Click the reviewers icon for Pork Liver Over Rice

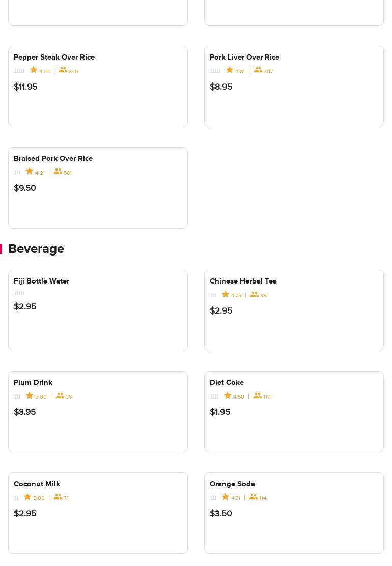tap(258, 70)
